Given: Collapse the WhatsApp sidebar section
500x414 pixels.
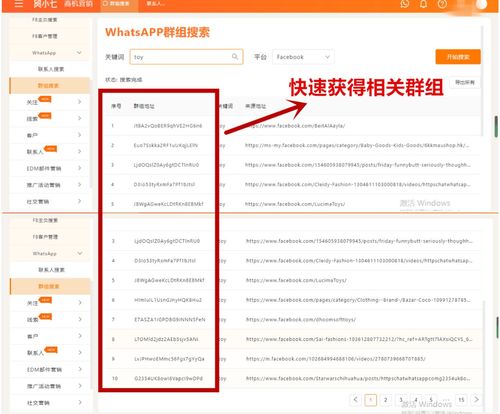Looking at the screenshot, I should pyautogui.click(x=79, y=53).
